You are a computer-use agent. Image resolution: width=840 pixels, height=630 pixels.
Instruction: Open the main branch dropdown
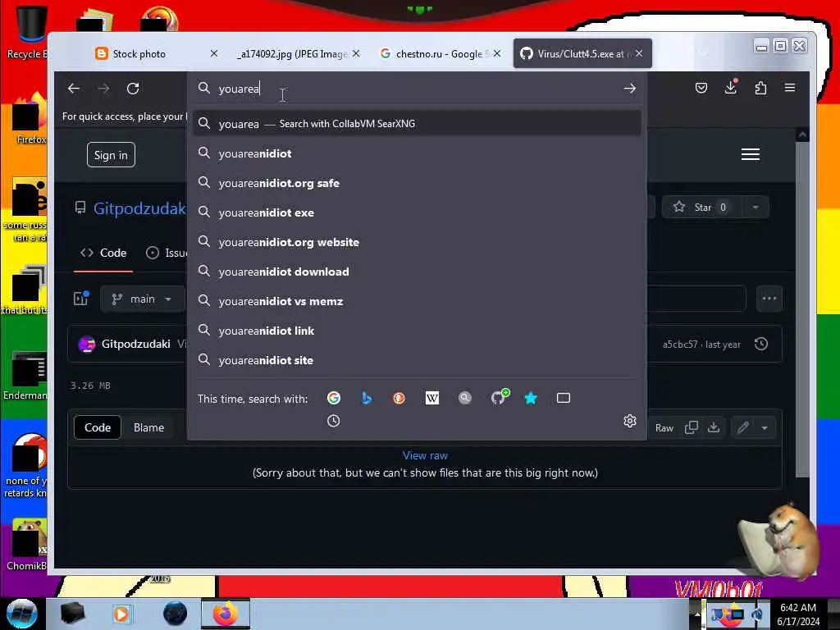tap(141, 299)
